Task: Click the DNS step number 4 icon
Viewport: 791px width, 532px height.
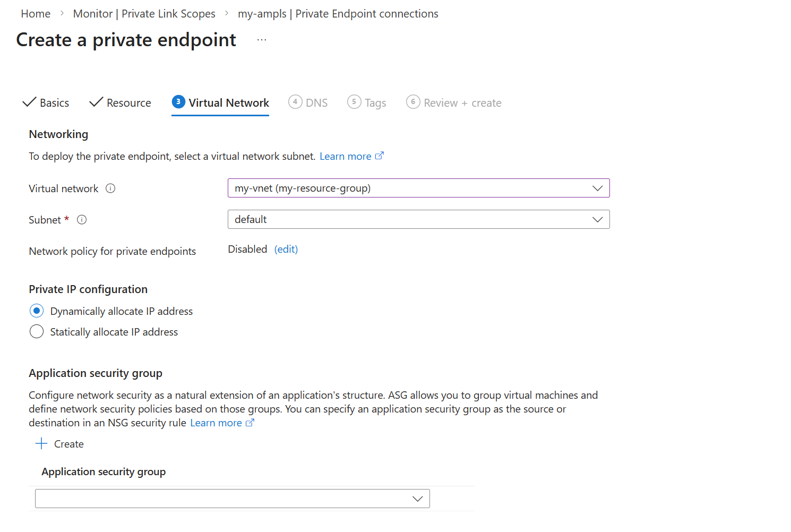Action: (295, 102)
